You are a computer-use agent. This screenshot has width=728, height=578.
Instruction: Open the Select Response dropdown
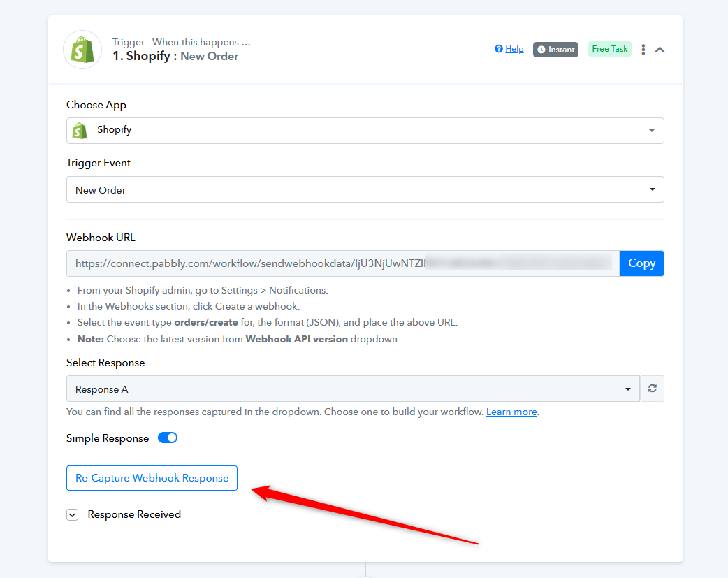pos(353,389)
